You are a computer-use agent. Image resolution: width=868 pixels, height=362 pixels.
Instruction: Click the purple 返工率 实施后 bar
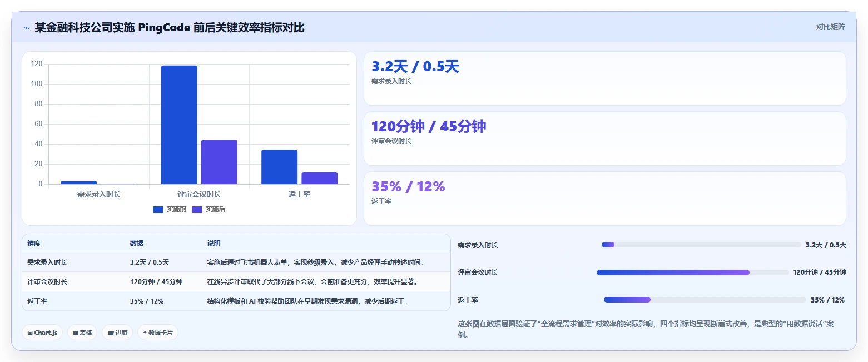319,178
